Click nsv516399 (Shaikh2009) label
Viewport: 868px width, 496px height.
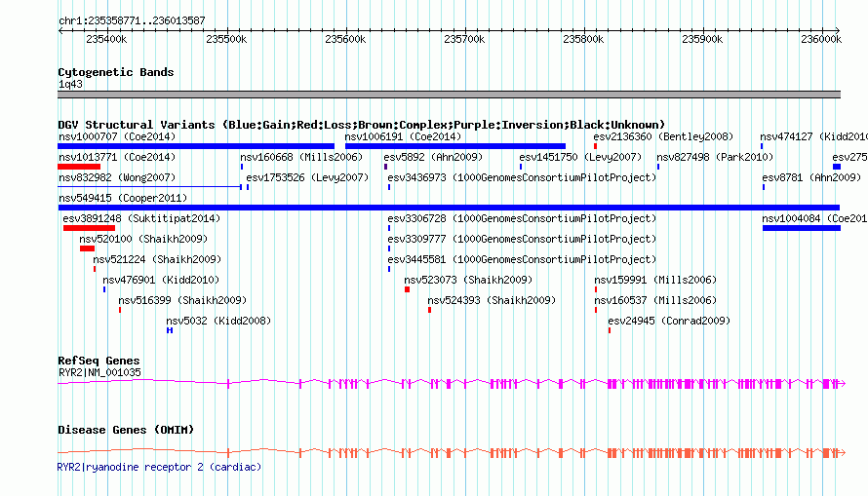(x=182, y=300)
